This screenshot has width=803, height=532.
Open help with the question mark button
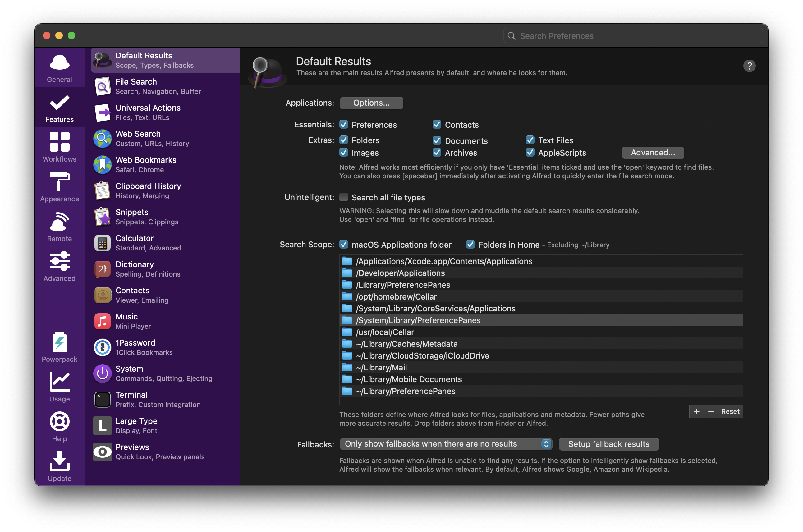750,66
